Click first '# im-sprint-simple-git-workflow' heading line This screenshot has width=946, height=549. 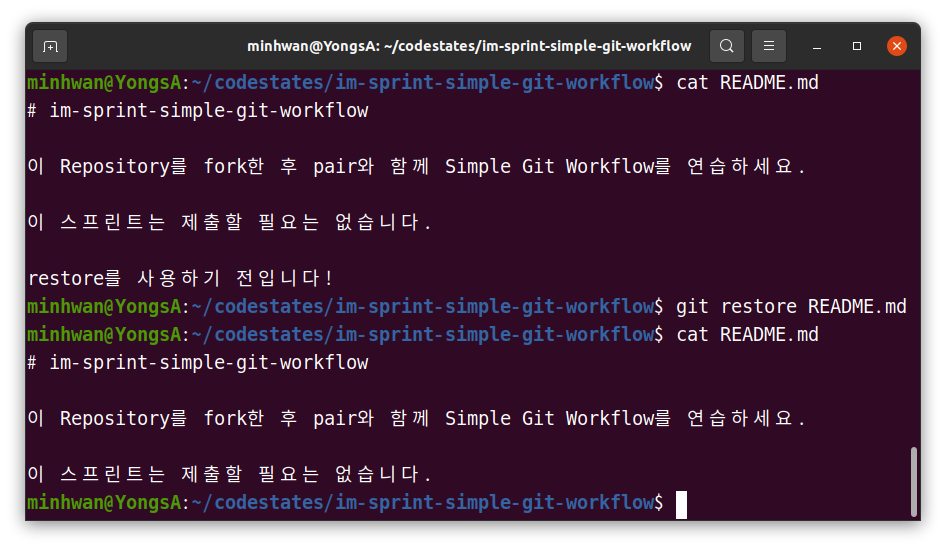(x=198, y=110)
